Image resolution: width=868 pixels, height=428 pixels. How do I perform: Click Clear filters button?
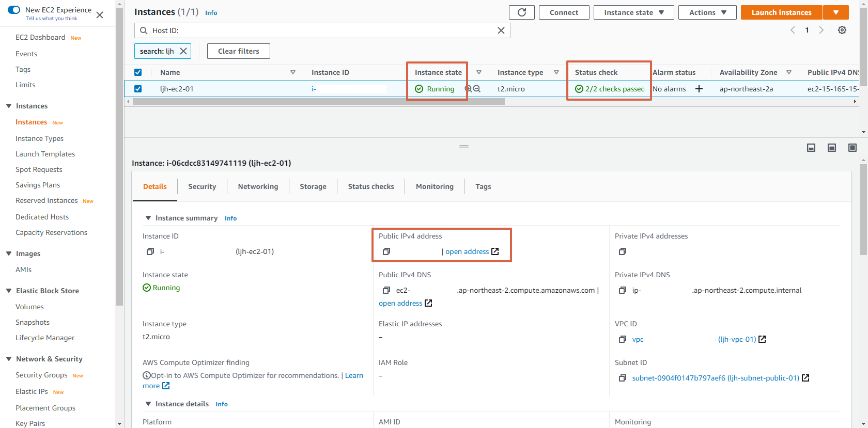coord(239,51)
